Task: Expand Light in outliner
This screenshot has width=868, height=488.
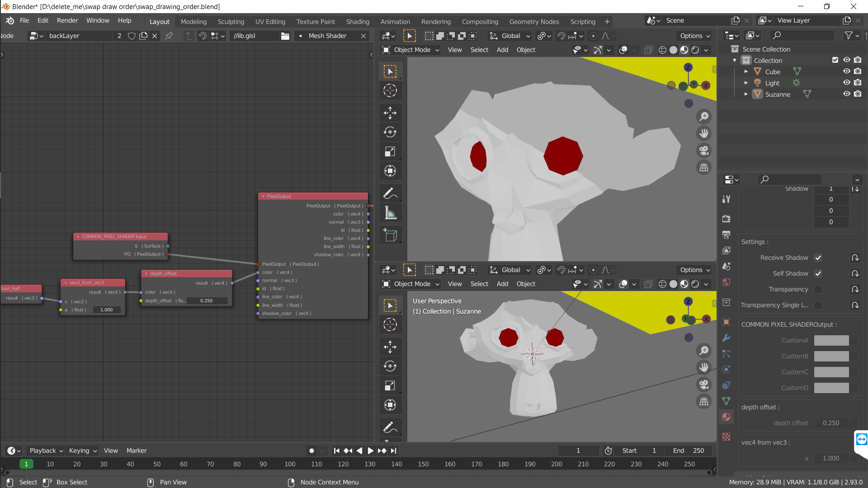Action: pyautogui.click(x=746, y=83)
